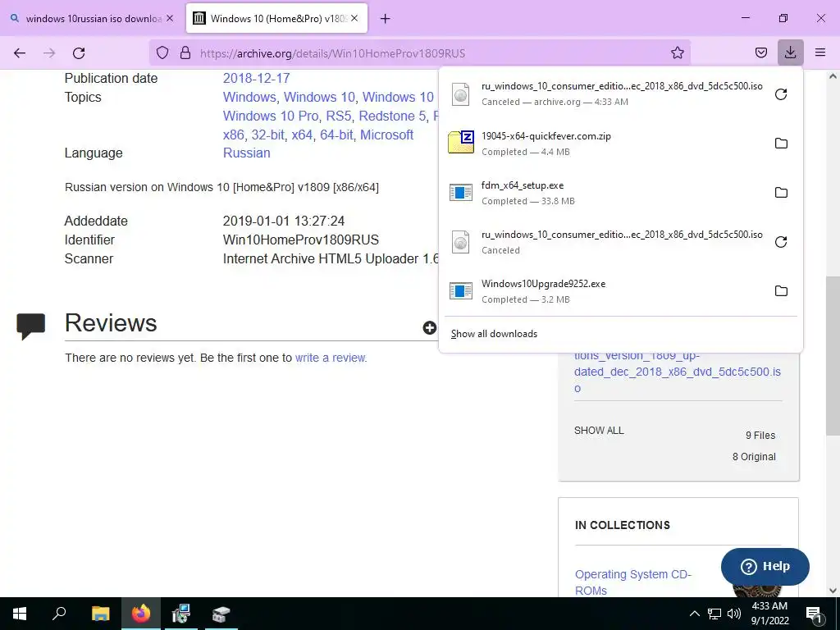840x630 pixels.
Task: Go back to previous page
Action: pos(20,53)
